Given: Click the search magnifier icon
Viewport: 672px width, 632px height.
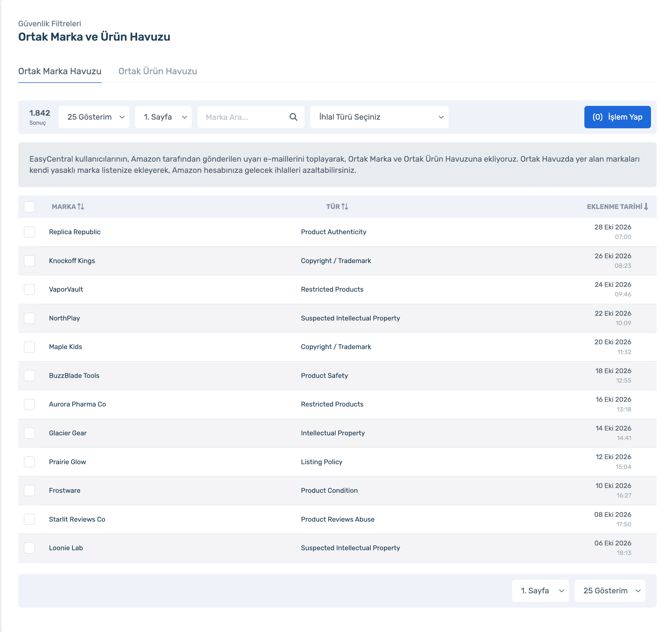Looking at the screenshot, I should 293,117.
